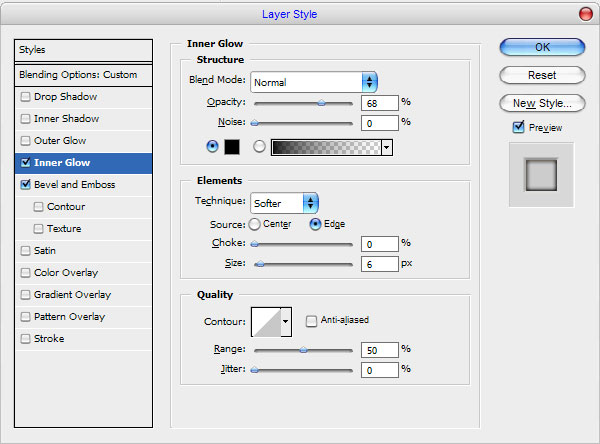Open the Technique dropdown
The image size is (600, 444).
(x=284, y=203)
